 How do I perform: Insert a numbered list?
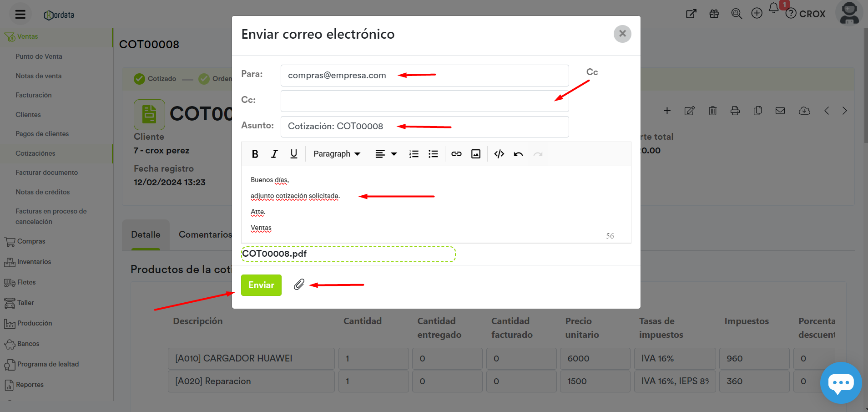click(414, 154)
